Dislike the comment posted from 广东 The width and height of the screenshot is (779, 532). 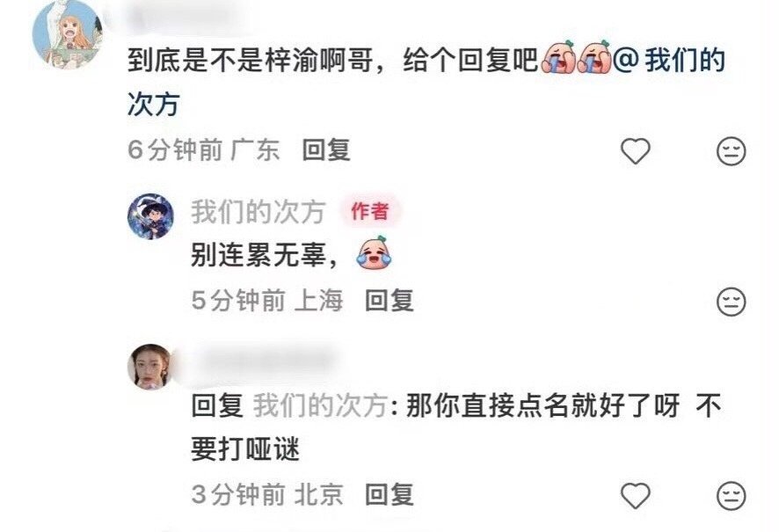[x=731, y=151]
